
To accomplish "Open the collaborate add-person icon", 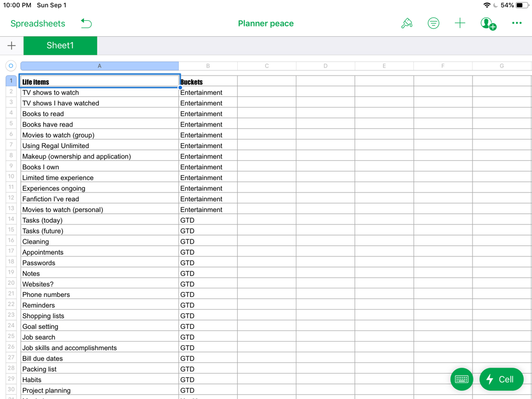I will pyautogui.click(x=488, y=23).
